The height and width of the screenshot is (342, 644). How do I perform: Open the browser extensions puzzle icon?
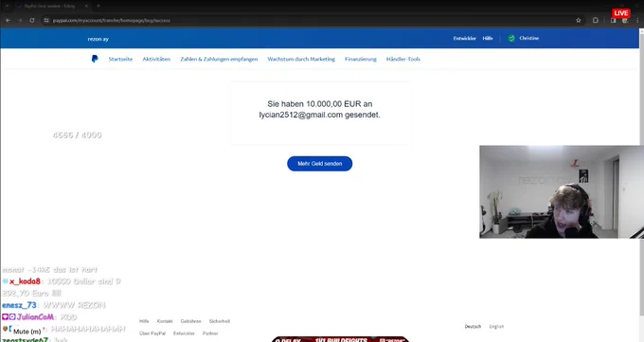tap(596, 20)
